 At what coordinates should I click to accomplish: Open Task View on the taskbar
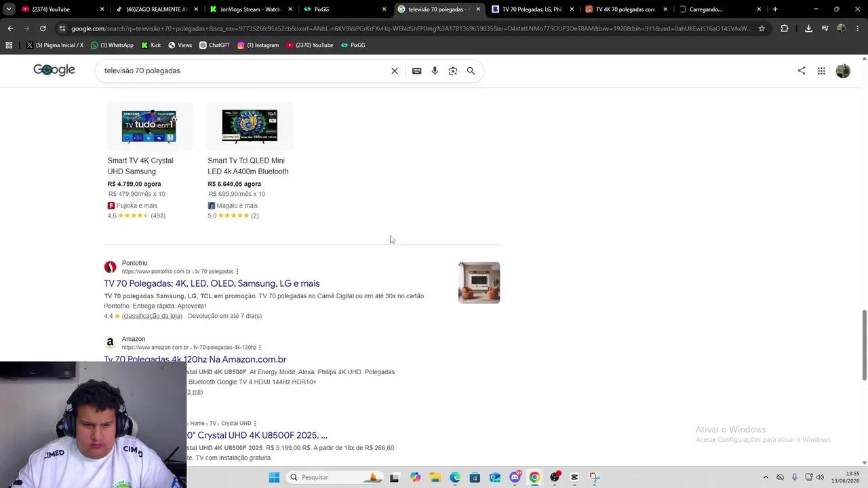click(395, 477)
